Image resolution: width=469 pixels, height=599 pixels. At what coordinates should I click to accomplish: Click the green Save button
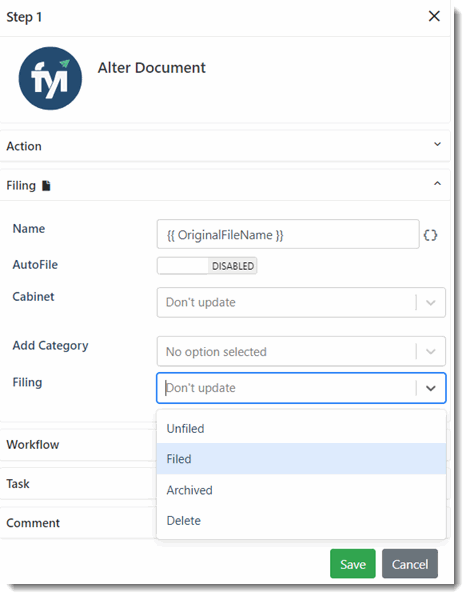pyautogui.click(x=353, y=564)
